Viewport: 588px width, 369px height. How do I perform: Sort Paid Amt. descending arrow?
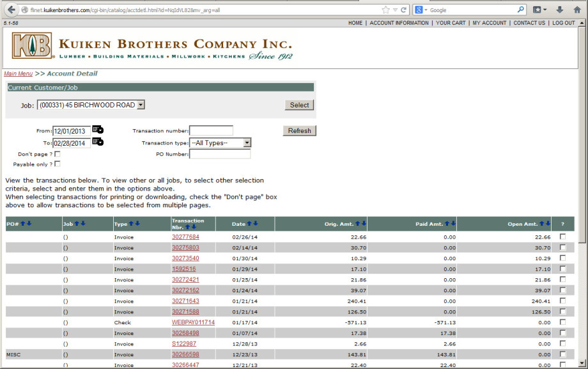[453, 223]
